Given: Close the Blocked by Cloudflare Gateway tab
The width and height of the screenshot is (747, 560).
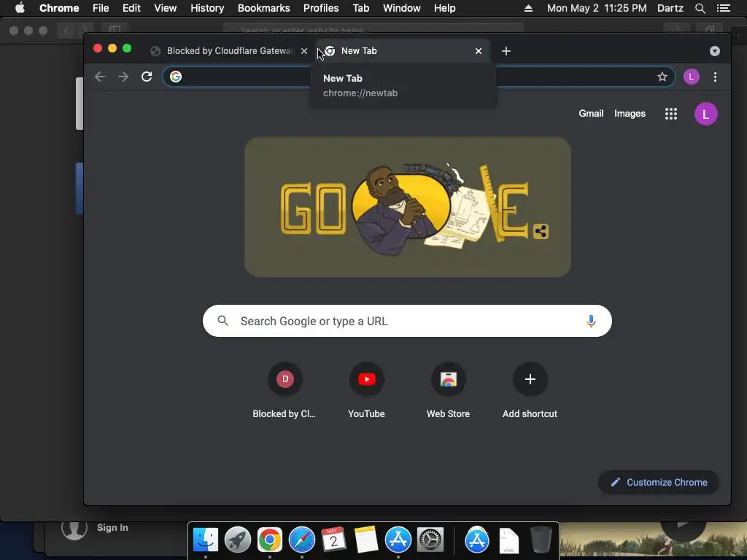Looking at the screenshot, I should point(304,51).
